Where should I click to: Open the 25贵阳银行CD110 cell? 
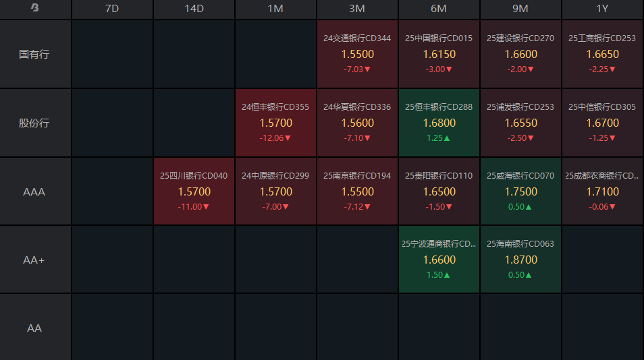(439, 191)
